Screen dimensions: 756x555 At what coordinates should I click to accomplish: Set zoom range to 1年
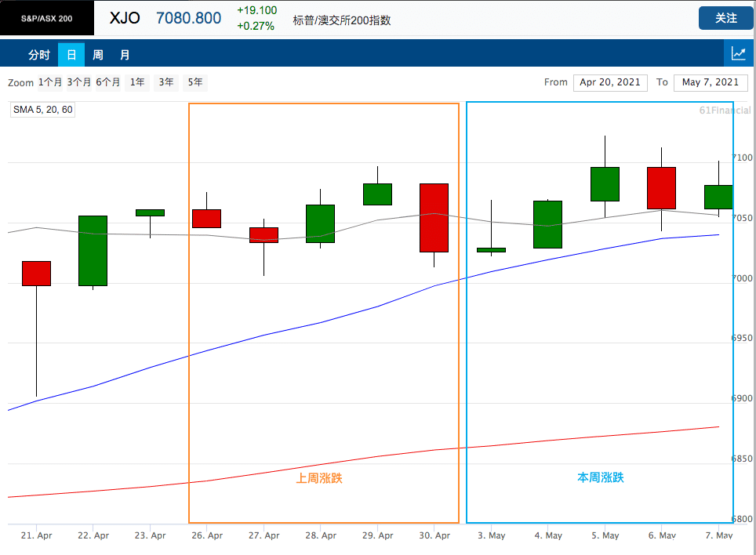(x=137, y=82)
